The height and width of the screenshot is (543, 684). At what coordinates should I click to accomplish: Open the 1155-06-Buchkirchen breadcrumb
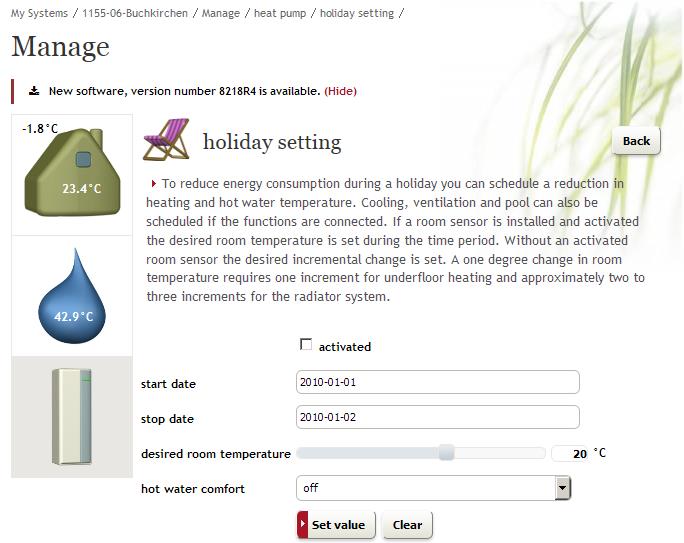[x=135, y=13]
